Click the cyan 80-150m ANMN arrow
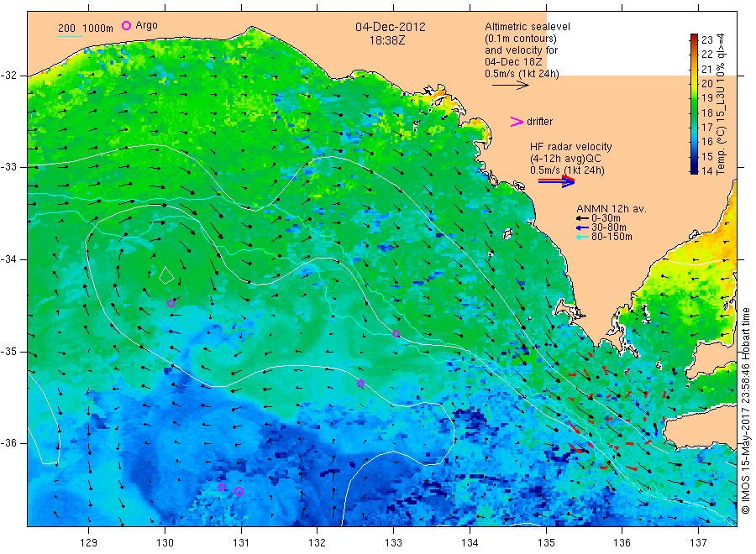The image size is (756, 554). 582,237
